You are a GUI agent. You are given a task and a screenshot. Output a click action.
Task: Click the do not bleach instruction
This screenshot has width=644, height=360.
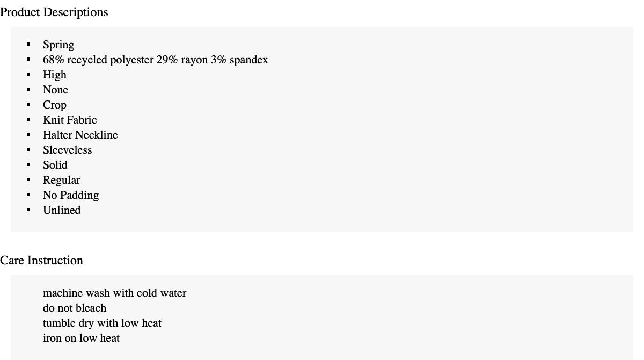(75, 308)
